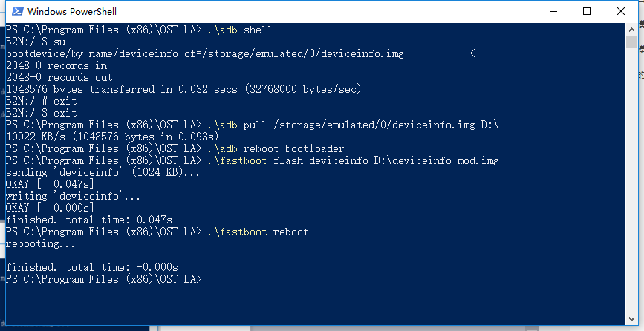The image size is (644, 331).
Task: Click the vertical scrollbar thumb
Action: 631,42
